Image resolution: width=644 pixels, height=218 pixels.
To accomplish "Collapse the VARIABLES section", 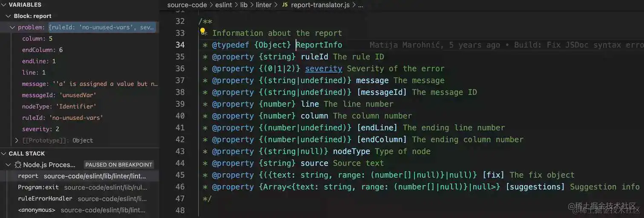I will point(4,5).
